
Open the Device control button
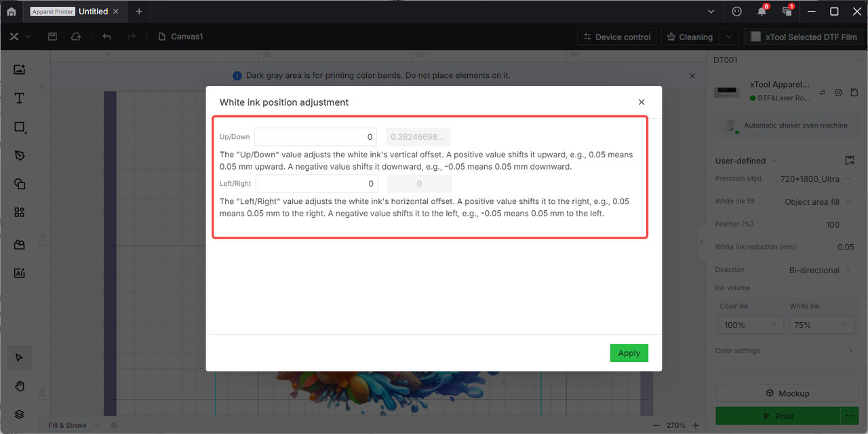616,37
